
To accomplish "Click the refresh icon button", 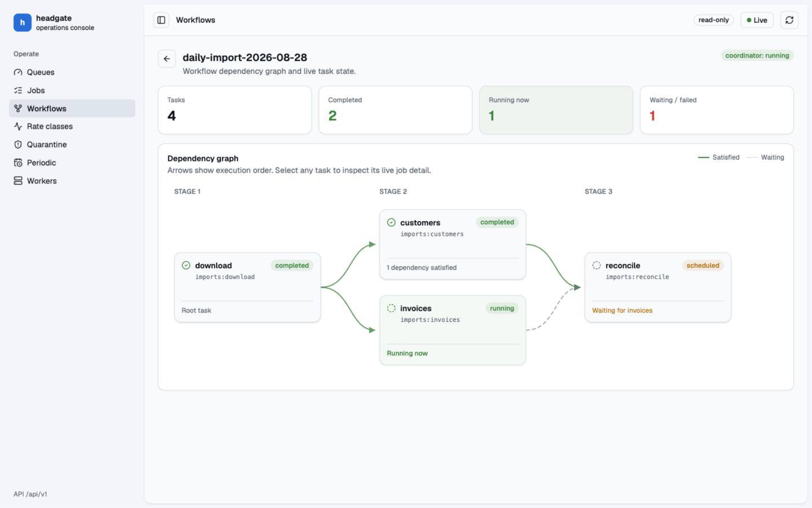I will (789, 20).
